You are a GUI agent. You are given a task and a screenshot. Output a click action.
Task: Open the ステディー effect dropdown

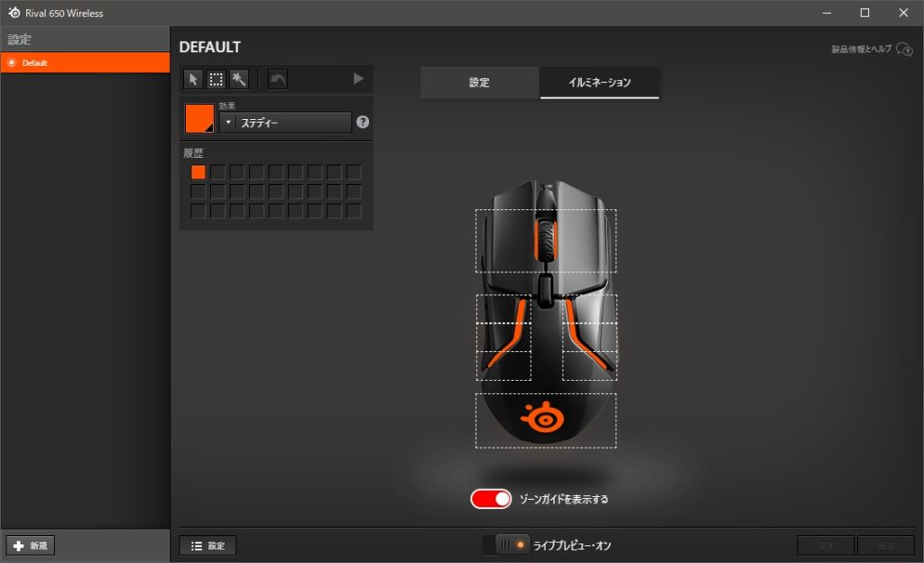point(285,123)
